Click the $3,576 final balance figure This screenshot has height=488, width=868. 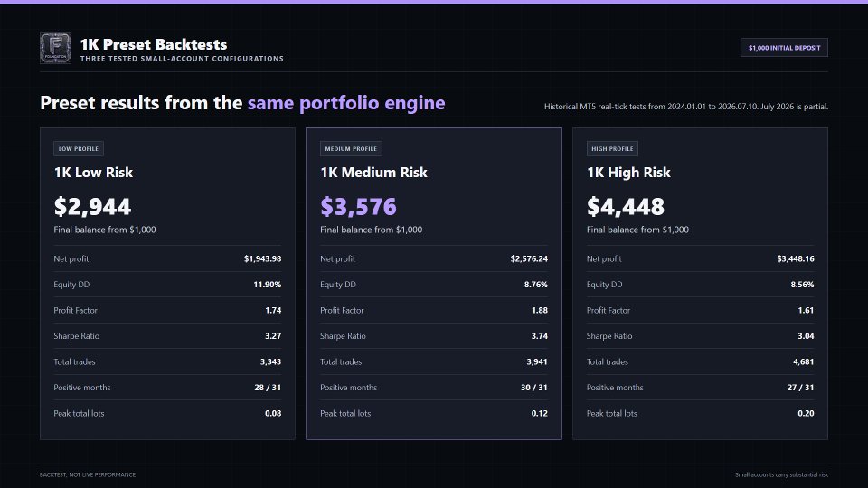[359, 206]
